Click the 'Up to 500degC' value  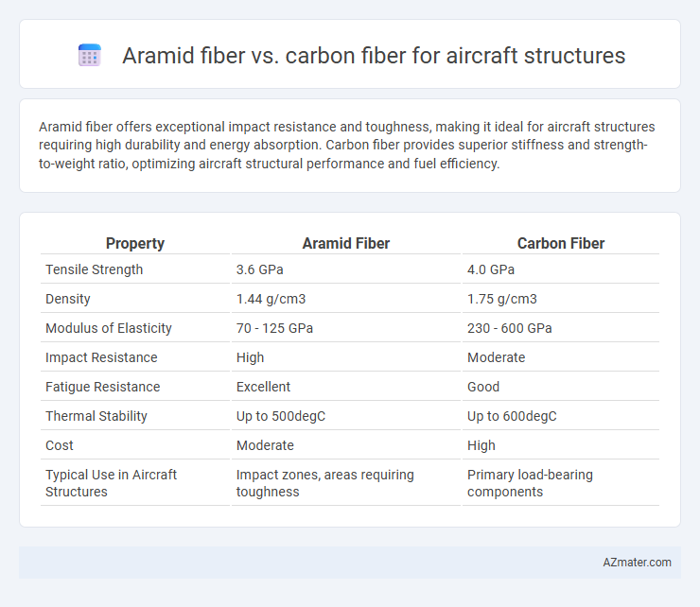[x=281, y=416]
